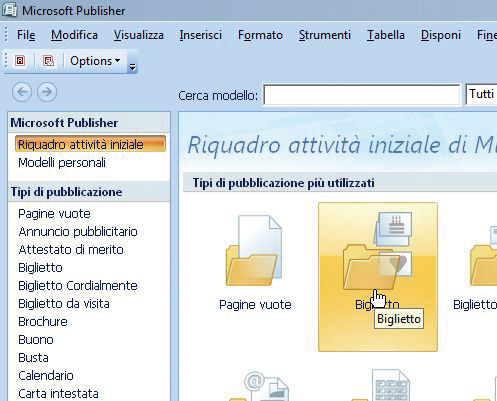Choose Annuncio pubblicitario in the list
The height and width of the screenshot is (401, 497).
(x=78, y=232)
